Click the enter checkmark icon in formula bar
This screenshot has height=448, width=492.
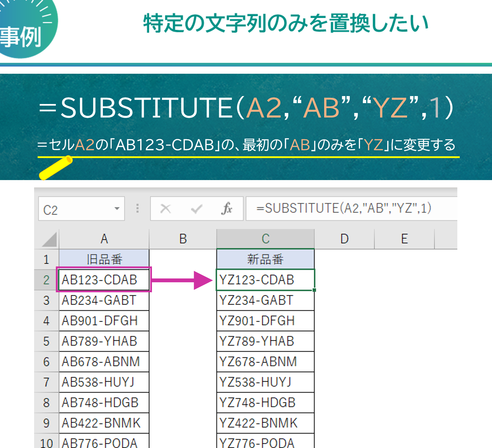coord(196,209)
